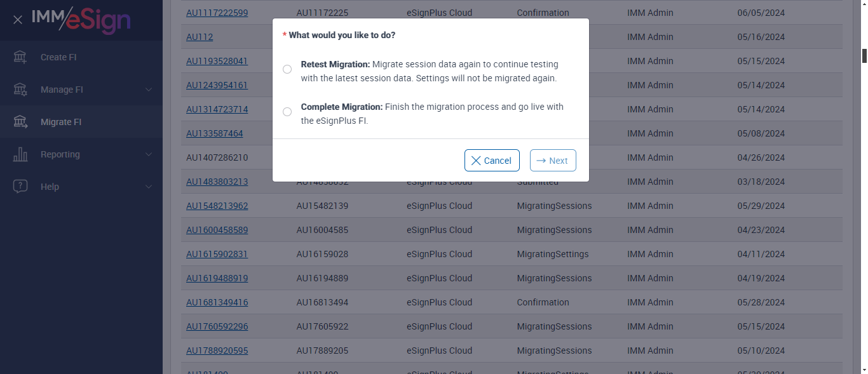Click the X close sidebar icon

point(18,20)
